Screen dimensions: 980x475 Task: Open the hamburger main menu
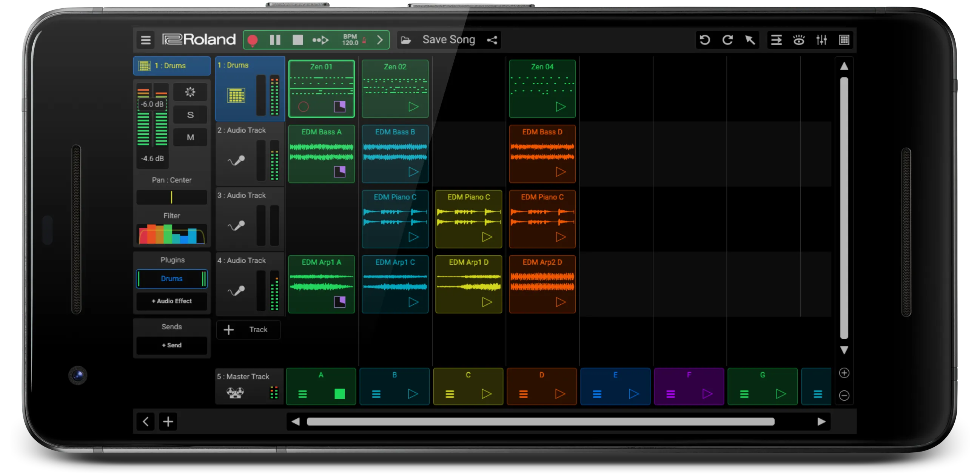[x=146, y=40]
